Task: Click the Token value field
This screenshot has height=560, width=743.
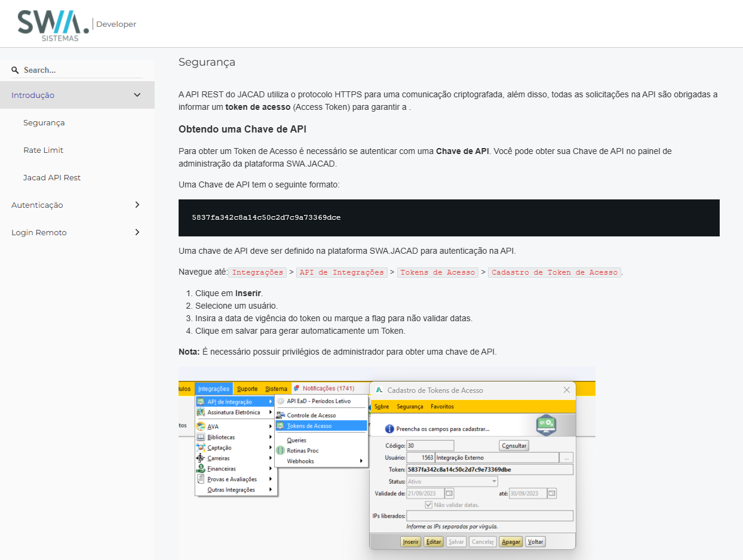Action: [490, 469]
